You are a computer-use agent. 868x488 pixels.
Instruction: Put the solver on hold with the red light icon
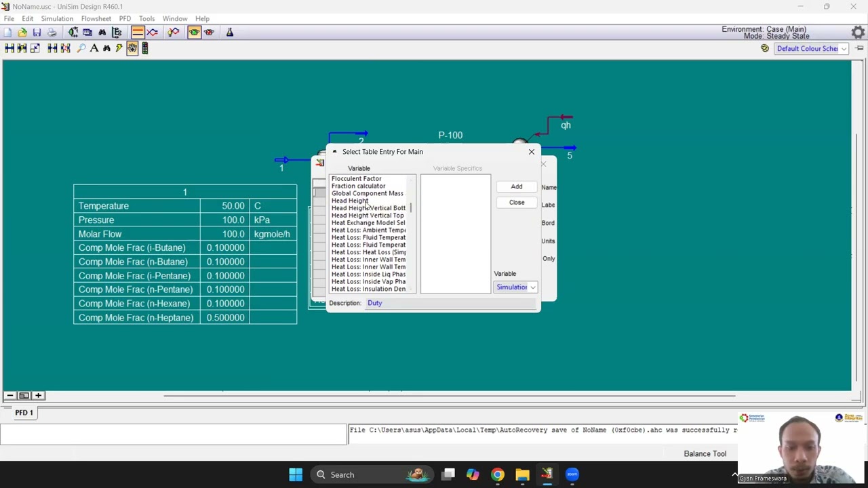pyautogui.click(x=209, y=33)
